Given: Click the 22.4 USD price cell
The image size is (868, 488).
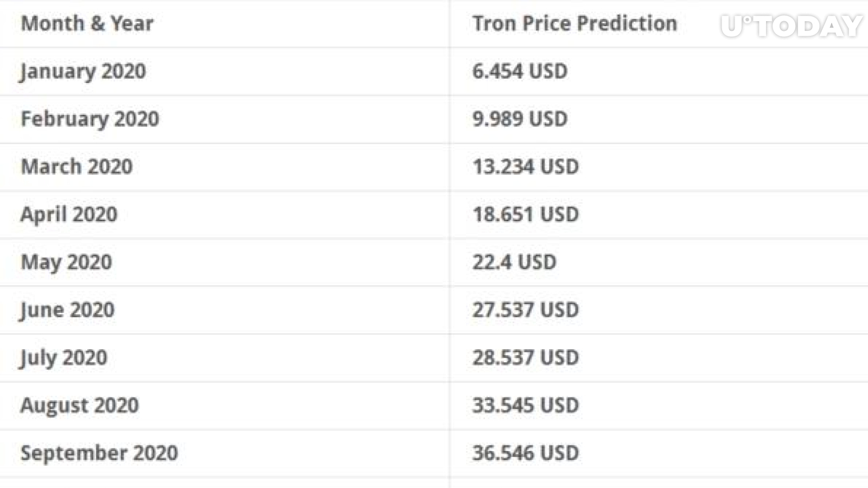Looking at the screenshot, I should point(514,262).
